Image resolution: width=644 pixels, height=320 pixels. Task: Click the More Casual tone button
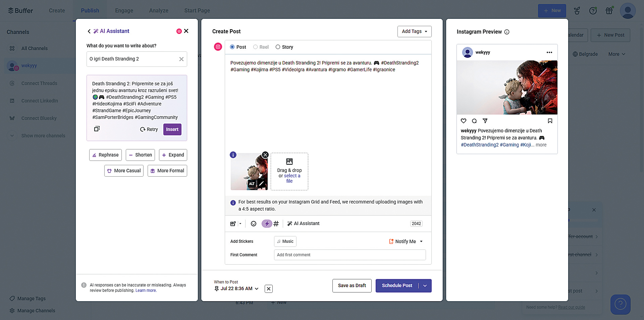[x=124, y=171]
